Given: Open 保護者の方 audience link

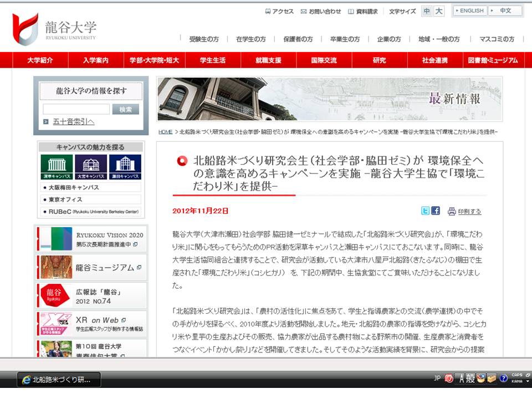Looking at the screenshot, I should (x=298, y=39).
